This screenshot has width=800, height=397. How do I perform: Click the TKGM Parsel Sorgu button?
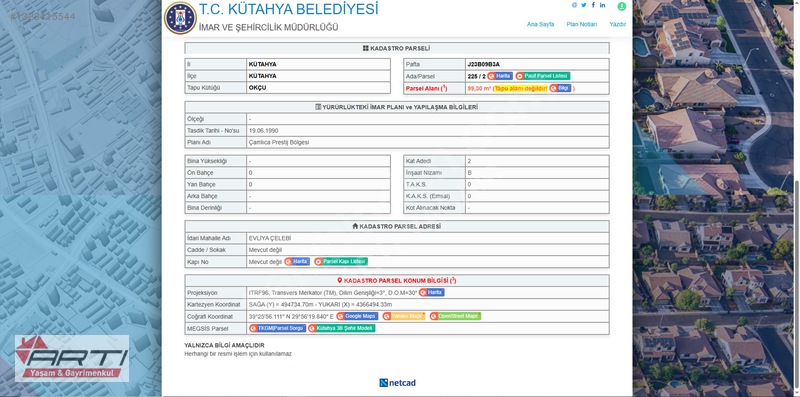[278, 328]
